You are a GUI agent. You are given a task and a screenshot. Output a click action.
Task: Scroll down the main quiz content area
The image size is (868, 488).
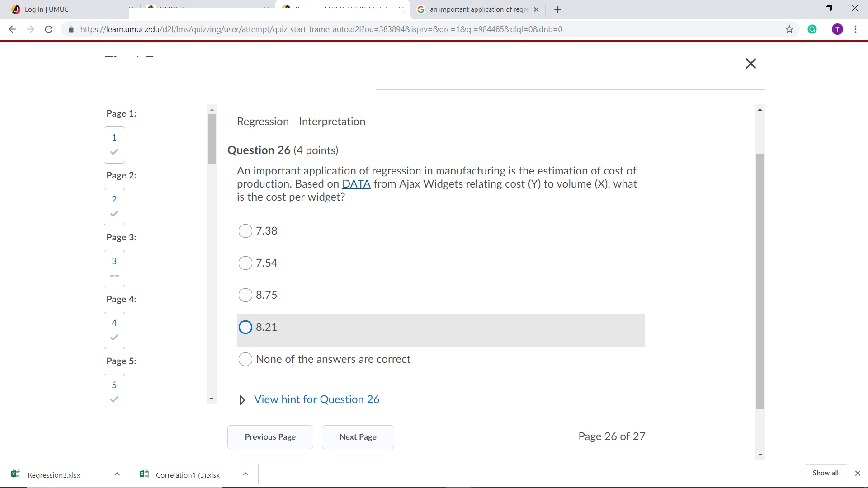tap(760, 454)
